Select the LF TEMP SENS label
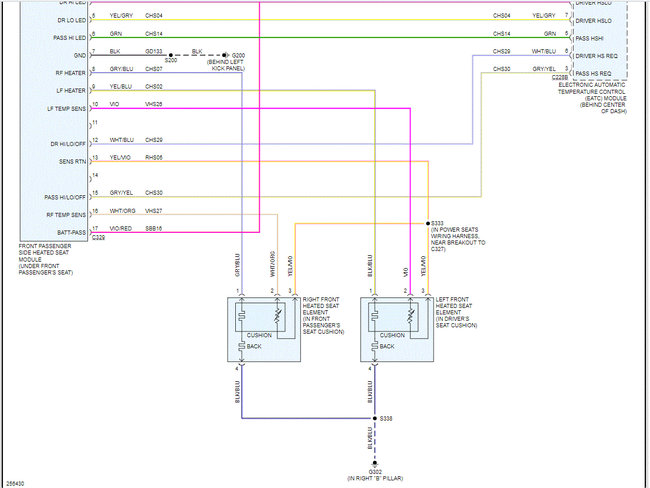Viewport: 650px width, 488px height. click(66, 109)
